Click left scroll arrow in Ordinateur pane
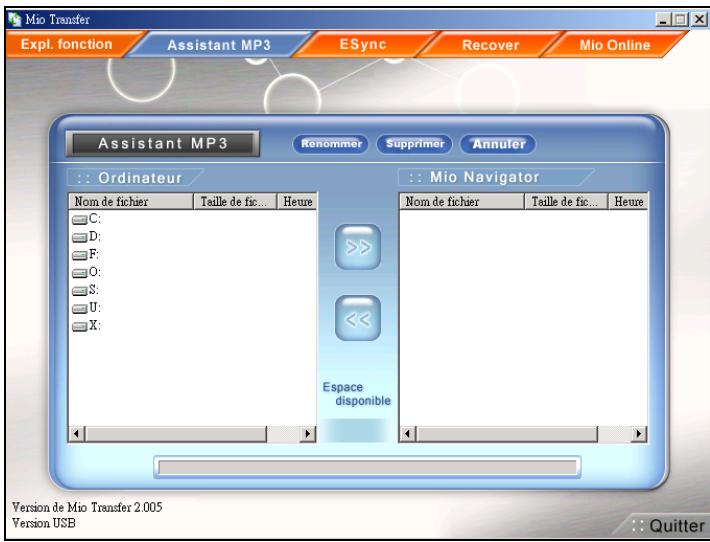 point(77,434)
